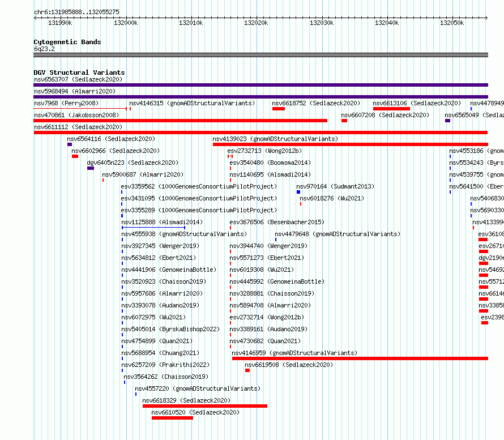Select nsv6611112 (Sedlazeck2020) label
The image size is (504, 440).
[x=78, y=127]
